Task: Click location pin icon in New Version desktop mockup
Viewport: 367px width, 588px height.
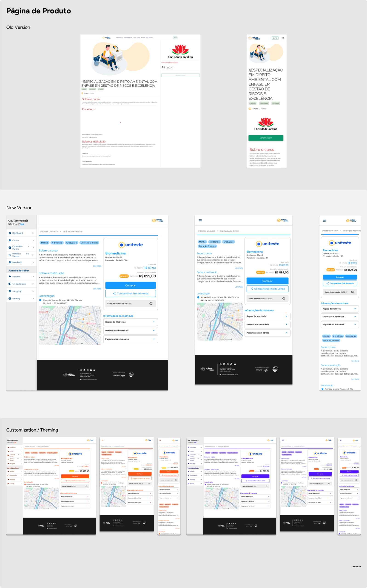Action: tap(40, 300)
